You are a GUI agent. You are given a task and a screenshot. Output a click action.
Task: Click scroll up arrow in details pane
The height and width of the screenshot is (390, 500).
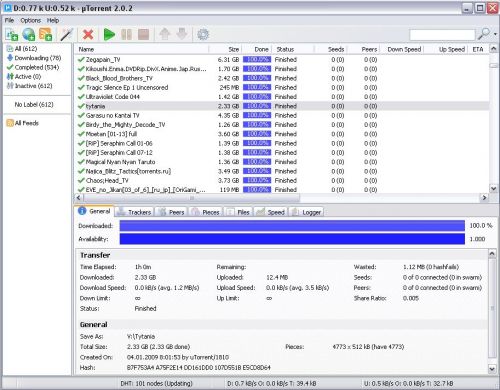point(492,254)
